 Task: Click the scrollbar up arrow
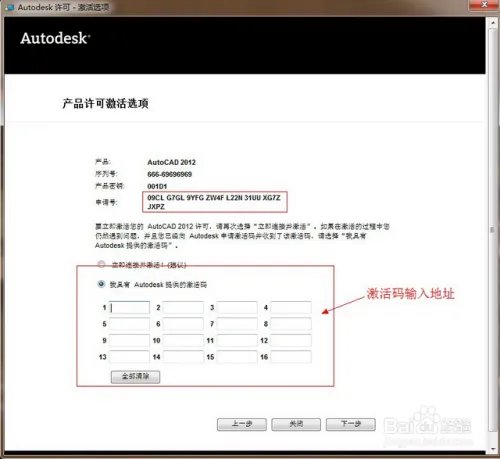click(x=493, y=23)
